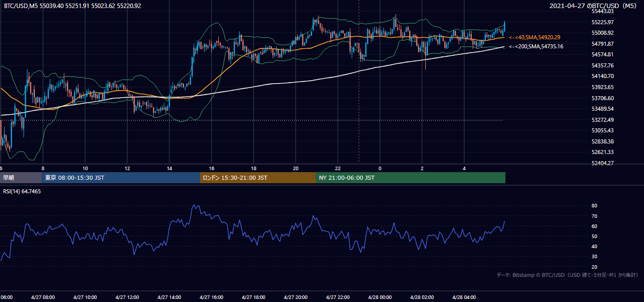Screen dimensions: 644x302
Task: Click RSI scale value 50
Action: point(595,236)
